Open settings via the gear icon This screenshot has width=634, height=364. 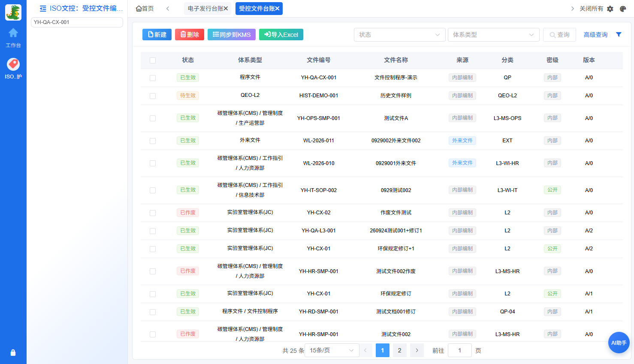(610, 9)
